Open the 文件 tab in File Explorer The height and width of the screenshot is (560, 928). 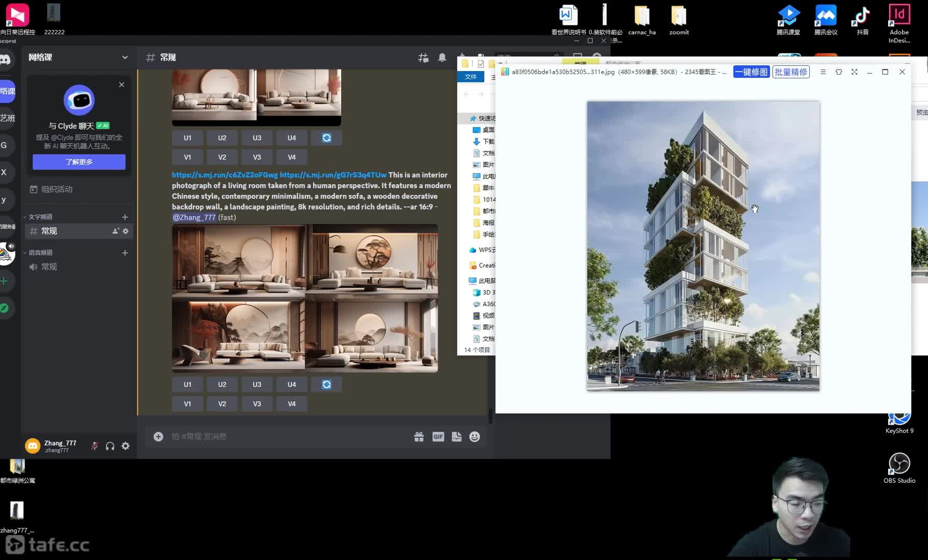[x=471, y=77]
